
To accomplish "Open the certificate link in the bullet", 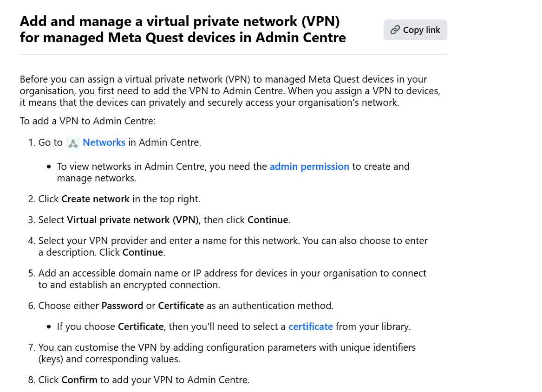I will pos(310,327).
